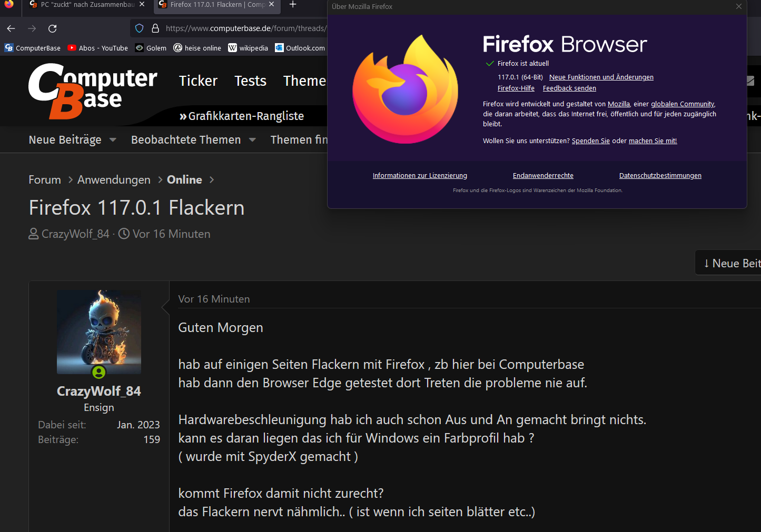761x532 pixels.
Task: Go to the Online breadcrumb
Action: point(184,179)
